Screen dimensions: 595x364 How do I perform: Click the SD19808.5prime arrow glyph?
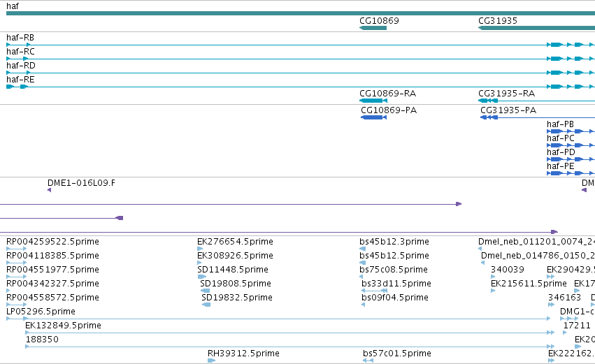click(x=205, y=291)
